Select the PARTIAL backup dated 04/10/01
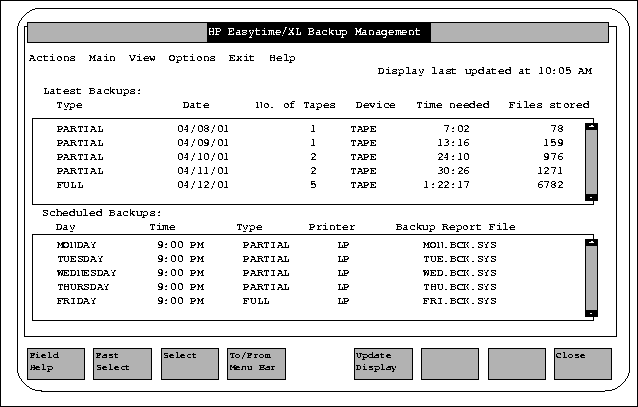Image resolution: width=638 pixels, height=407 pixels. 310,157
